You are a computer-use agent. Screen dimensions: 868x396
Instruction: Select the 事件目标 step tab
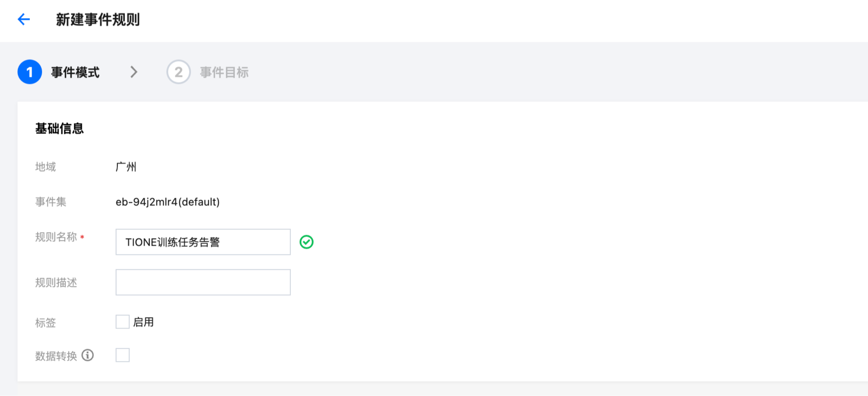coord(225,72)
